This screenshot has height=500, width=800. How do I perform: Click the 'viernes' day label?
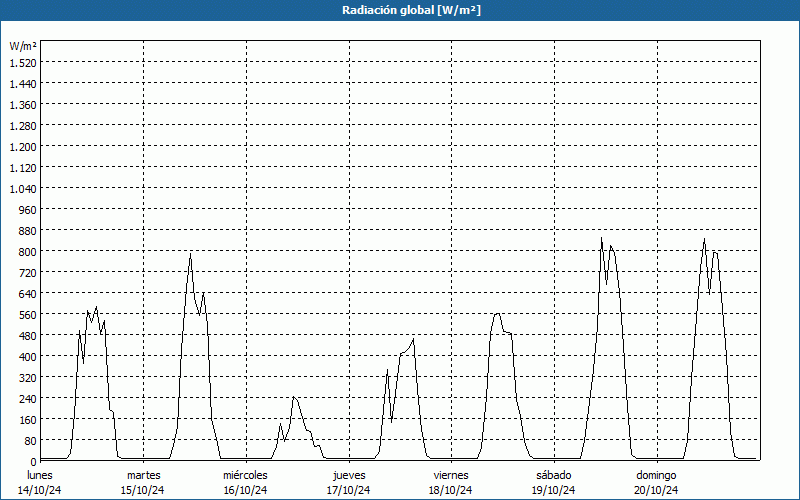coord(451,475)
